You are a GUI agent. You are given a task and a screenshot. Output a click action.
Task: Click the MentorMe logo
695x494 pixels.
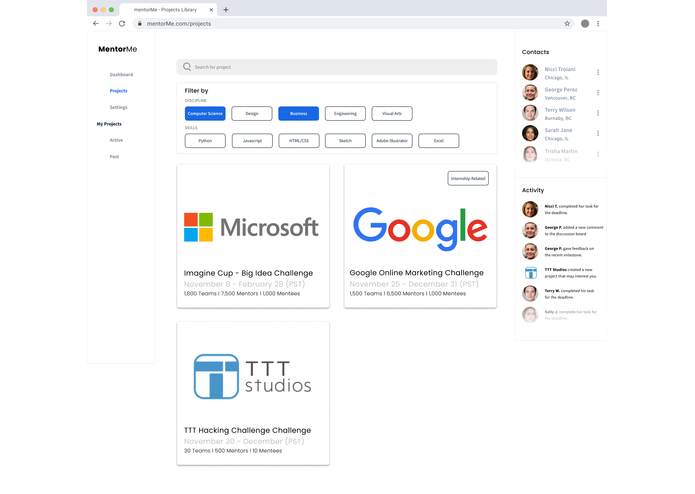pyautogui.click(x=117, y=49)
